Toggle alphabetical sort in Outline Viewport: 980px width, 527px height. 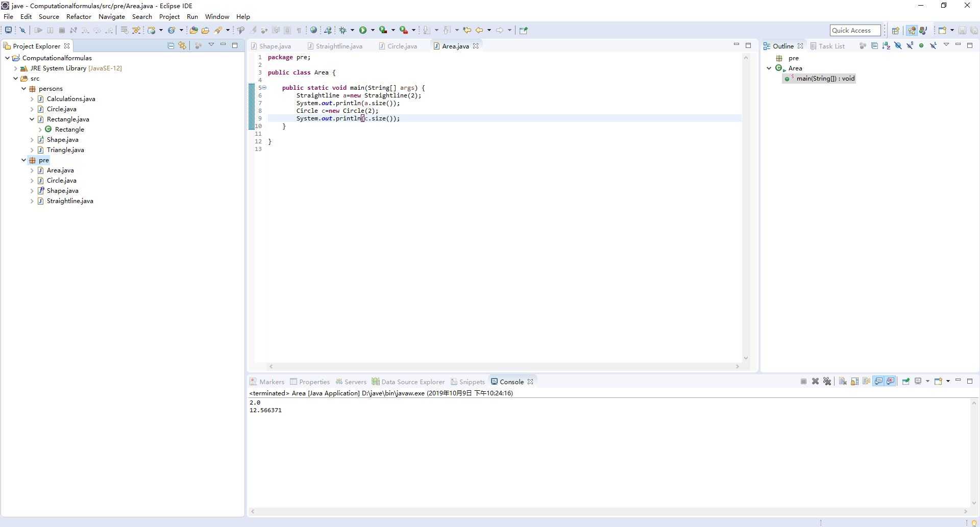[886, 45]
